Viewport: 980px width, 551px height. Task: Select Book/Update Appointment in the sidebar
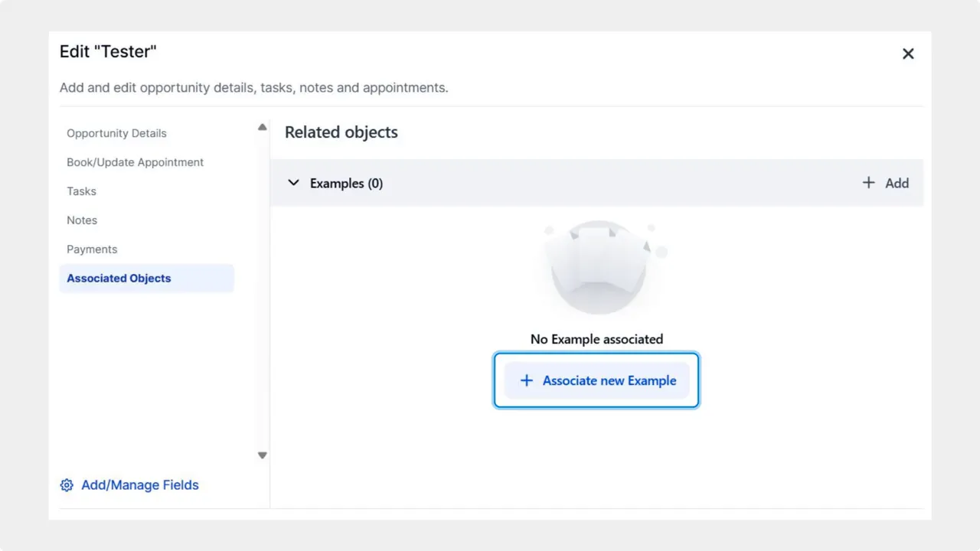pyautogui.click(x=135, y=162)
